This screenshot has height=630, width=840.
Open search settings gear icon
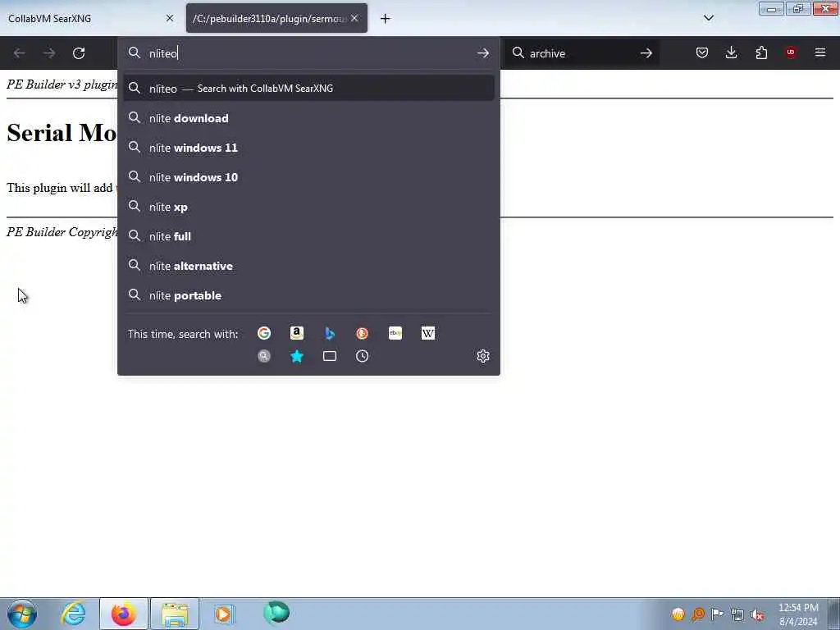pos(482,356)
